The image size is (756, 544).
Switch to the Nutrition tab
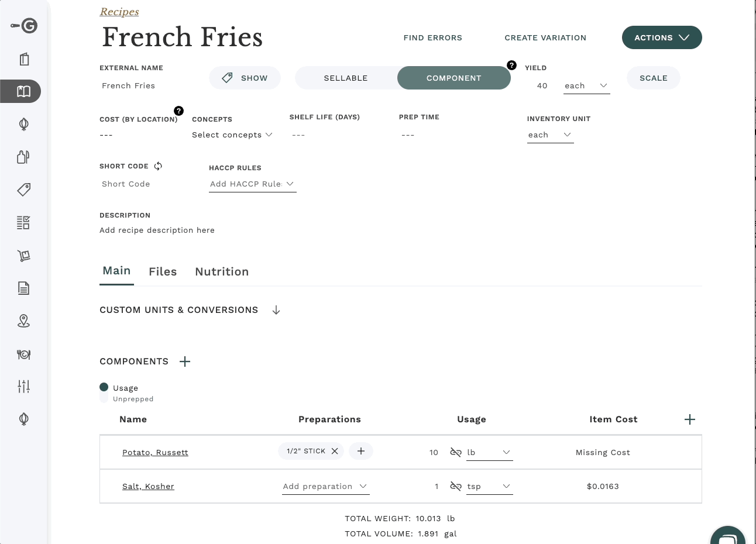tap(222, 271)
